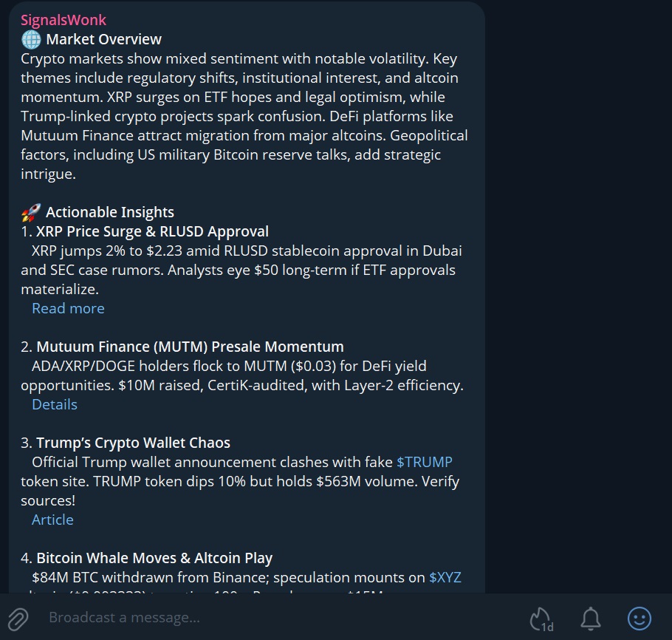672x640 pixels.
Task: Focus the Broadcast a message input field
Action: tap(281, 618)
